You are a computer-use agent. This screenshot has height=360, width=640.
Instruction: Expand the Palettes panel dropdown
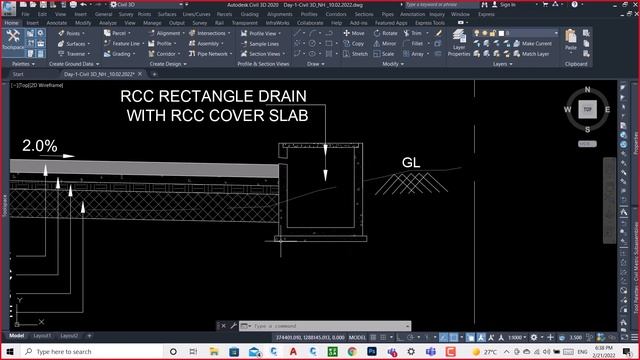point(23,64)
